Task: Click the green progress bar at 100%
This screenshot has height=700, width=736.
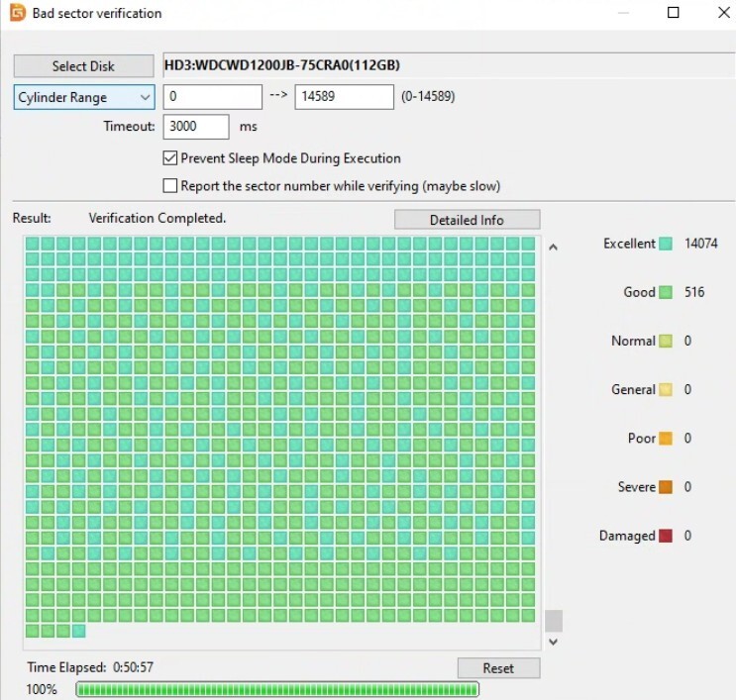Action: (x=277, y=689)
